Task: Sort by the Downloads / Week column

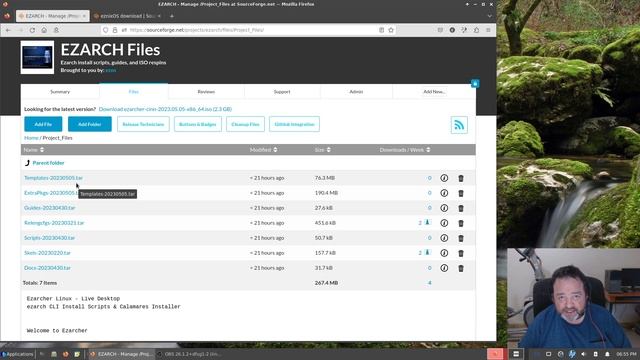Action: coord(405,150)
